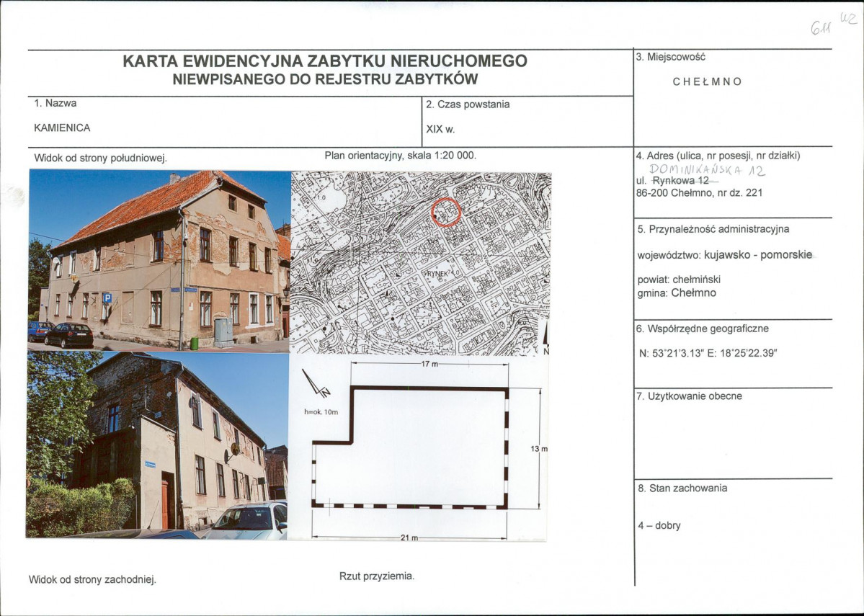Screen dimensions: 864x616
Task: Click caption 'Widok od strony zachodniej.'
Action: (x=92, y=580)
